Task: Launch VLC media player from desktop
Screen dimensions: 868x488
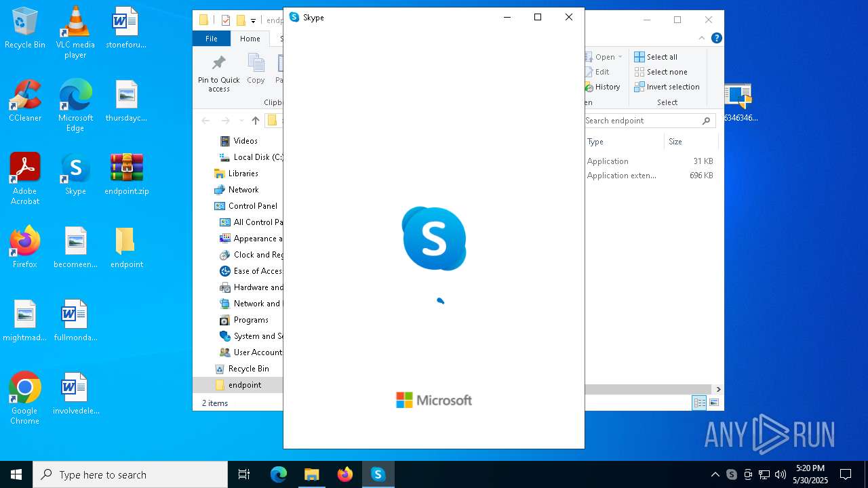Action: click(x=75, y=33)
